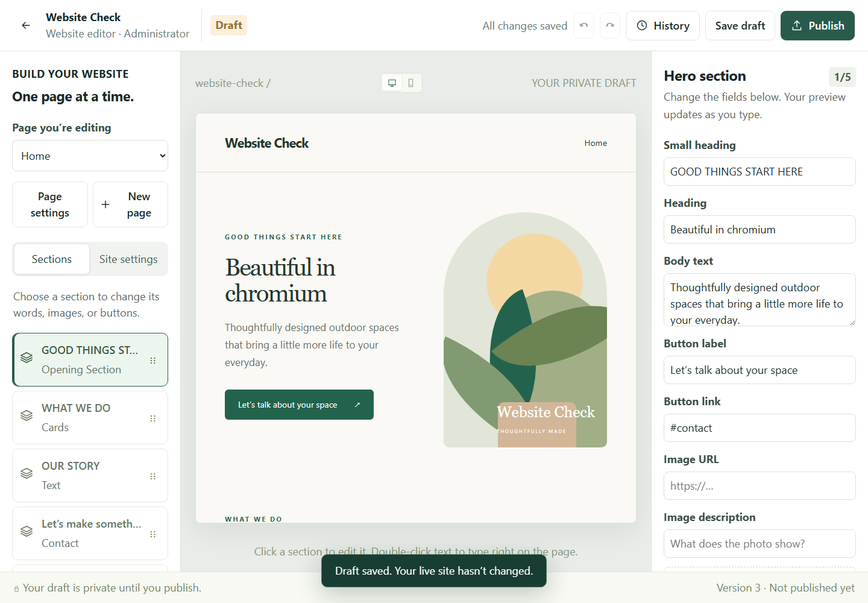Screen dimensions: 868x603
Task: Click the Draft status badge
Action: click(228, 25)
